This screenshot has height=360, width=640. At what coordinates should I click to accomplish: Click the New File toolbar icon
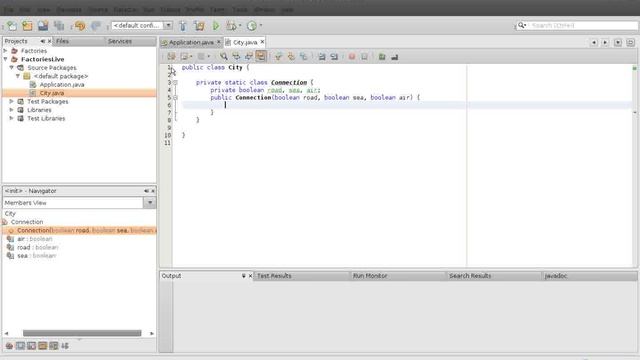tap(12, 26)
